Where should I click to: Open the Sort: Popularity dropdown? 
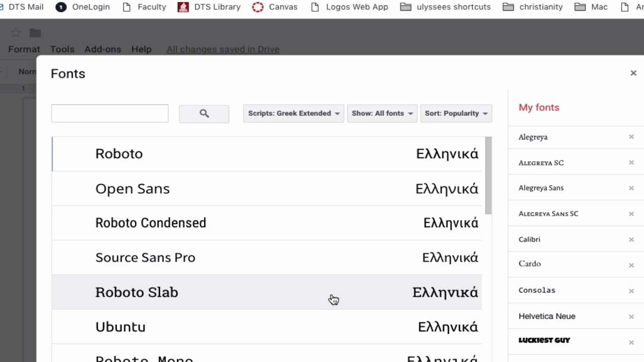point(456,114)
